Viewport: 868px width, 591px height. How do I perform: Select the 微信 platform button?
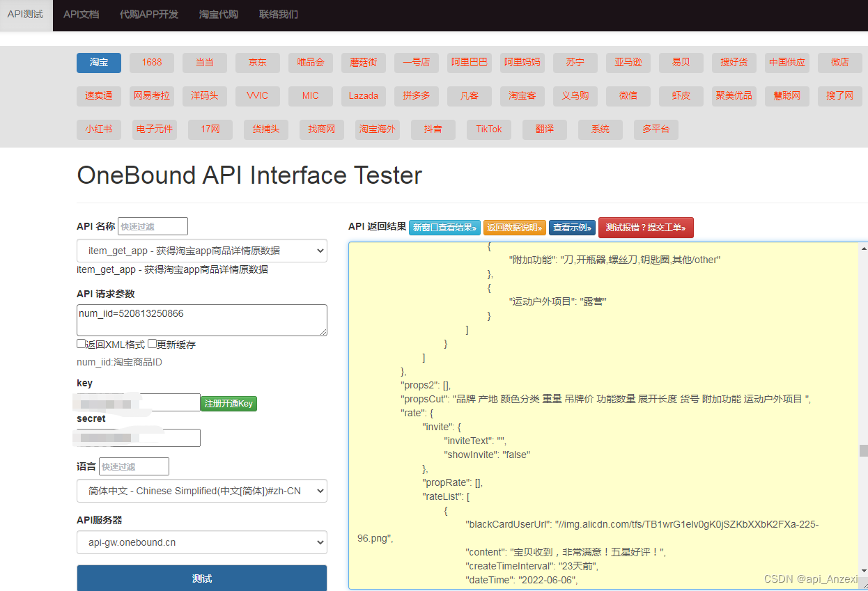pyautogui.click(x=628, y=96)
